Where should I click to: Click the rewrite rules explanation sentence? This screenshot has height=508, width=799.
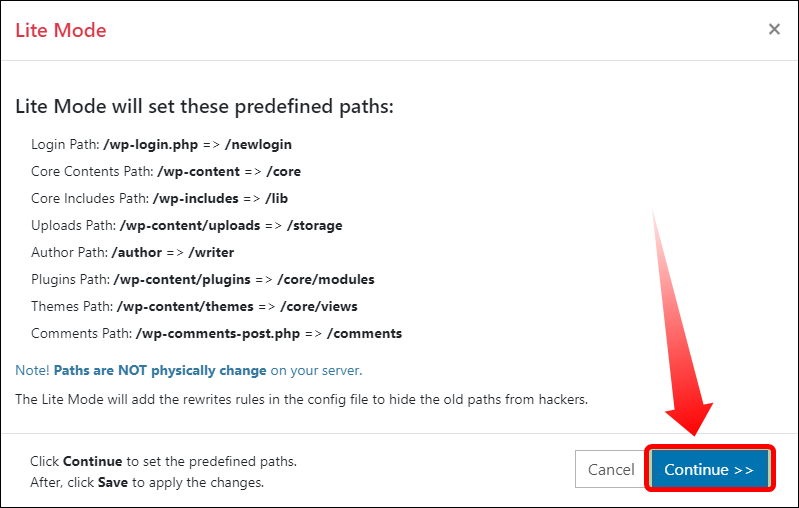[x=301, y=400]
